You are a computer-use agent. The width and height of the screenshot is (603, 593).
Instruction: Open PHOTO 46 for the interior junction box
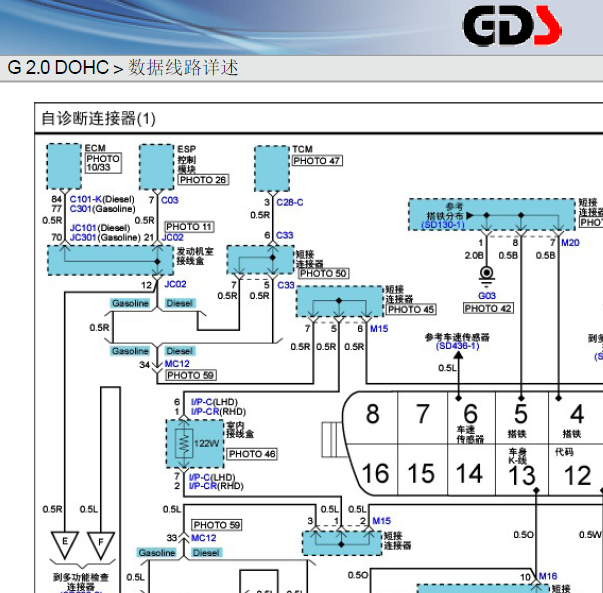(251, 454)
